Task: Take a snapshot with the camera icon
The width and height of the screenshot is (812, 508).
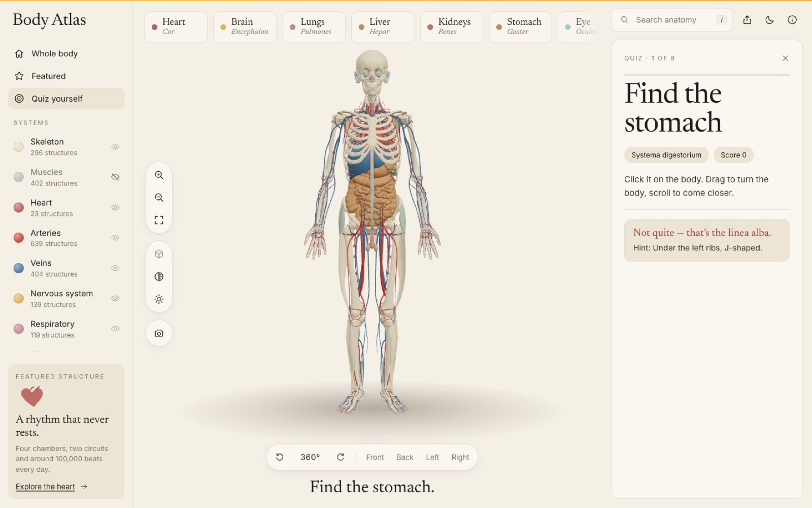Action: [x=159, y=333]
